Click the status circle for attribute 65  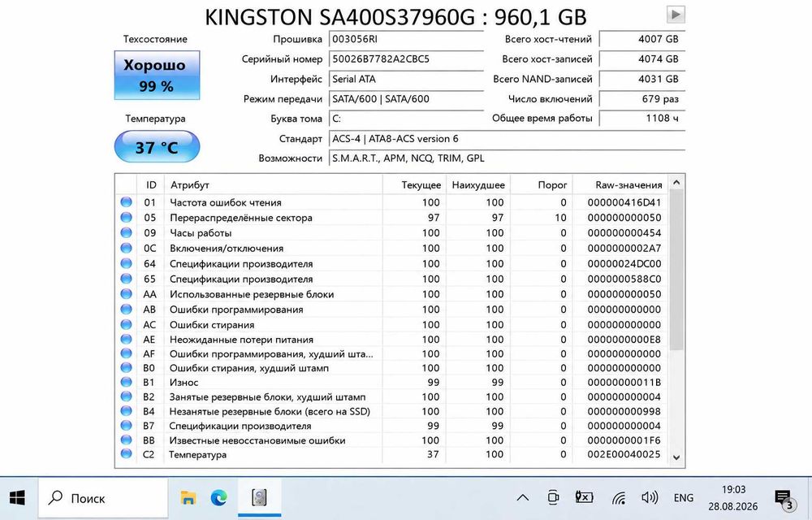coord(126,279)
